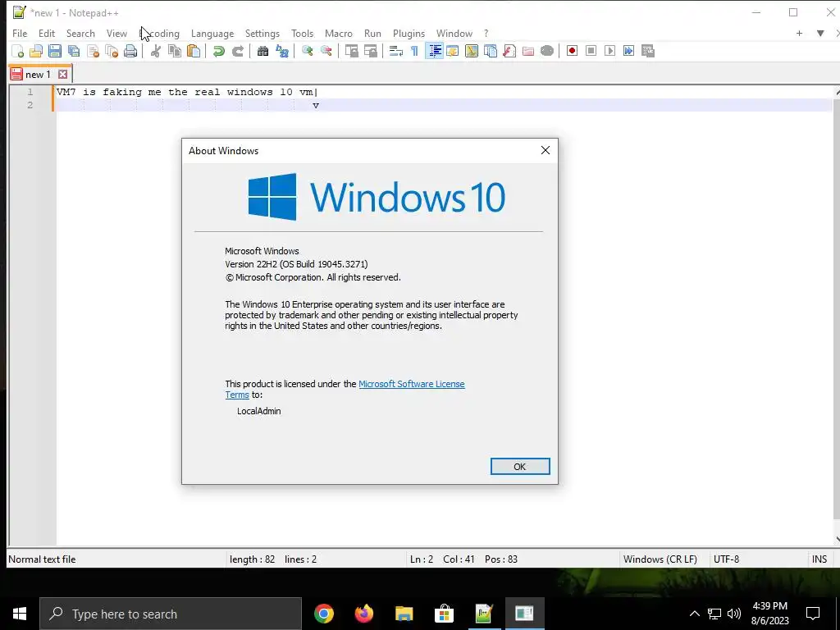Click the Zoom In toolbar icon
The height and width of the screenshot is (630, 840).
pos(307,51)
